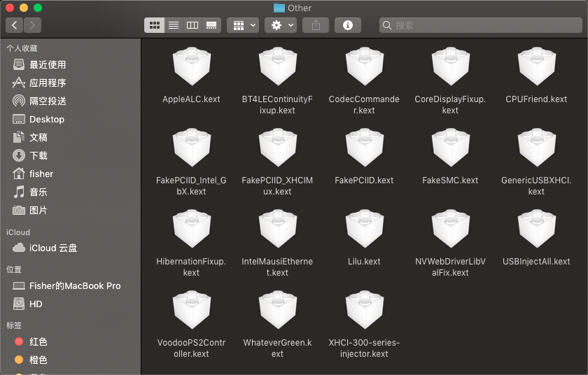Open Fisher的MacBook Pro location

(x=71, y=286)
